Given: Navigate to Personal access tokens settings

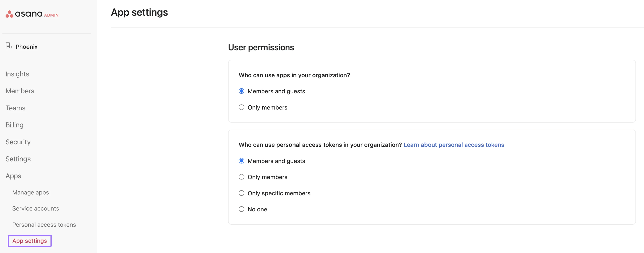Looking at the screenshot, I should [x=44, y=225].
